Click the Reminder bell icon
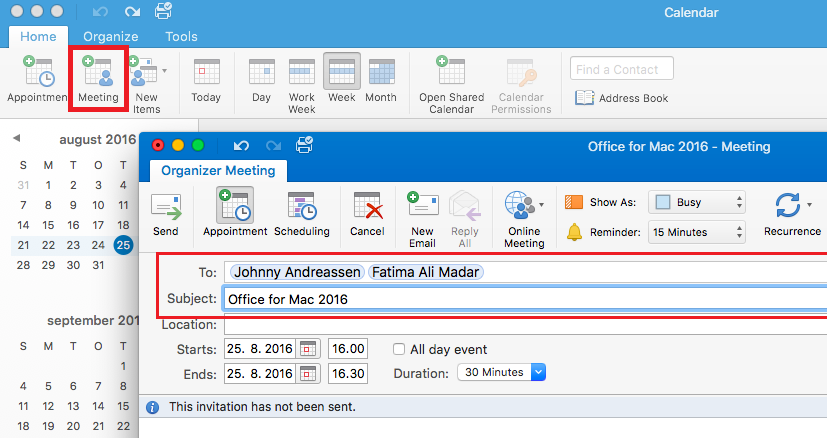The height and width of the screenshot is (438, 827). pos(574,232)
